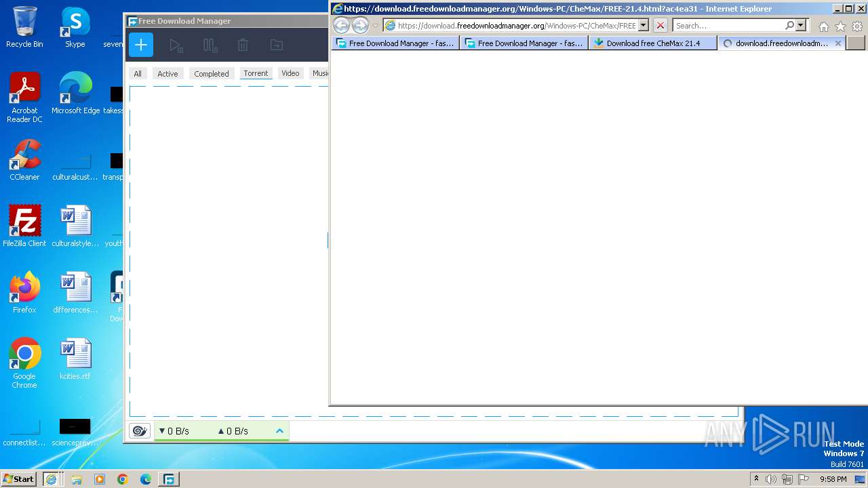Image resolution: width=868 pixels, height=488 pixels.
Task: Click the add download plus button
Action: pos(141,45)
